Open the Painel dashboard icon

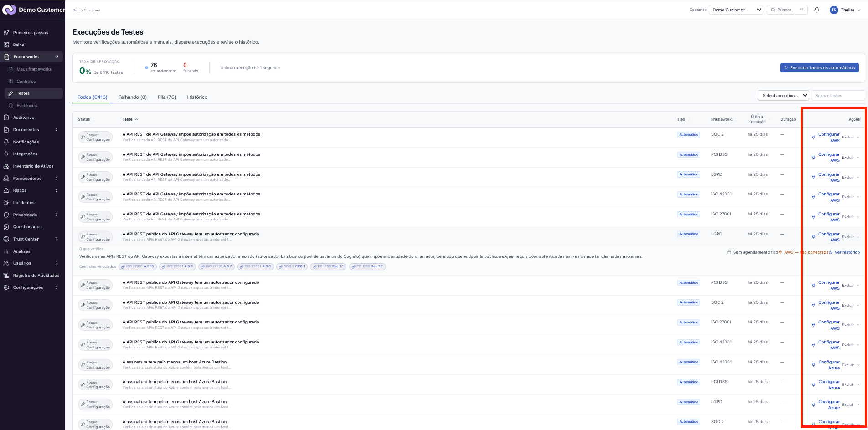coord(6,45)
